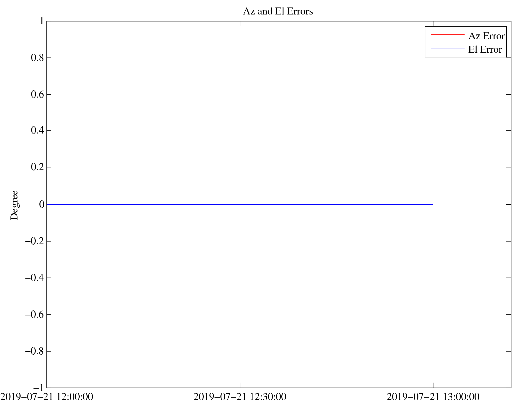This screenshot has height=420, width=518.
Task: Click the 0.6 y-axis tick label
Action: 37,95
